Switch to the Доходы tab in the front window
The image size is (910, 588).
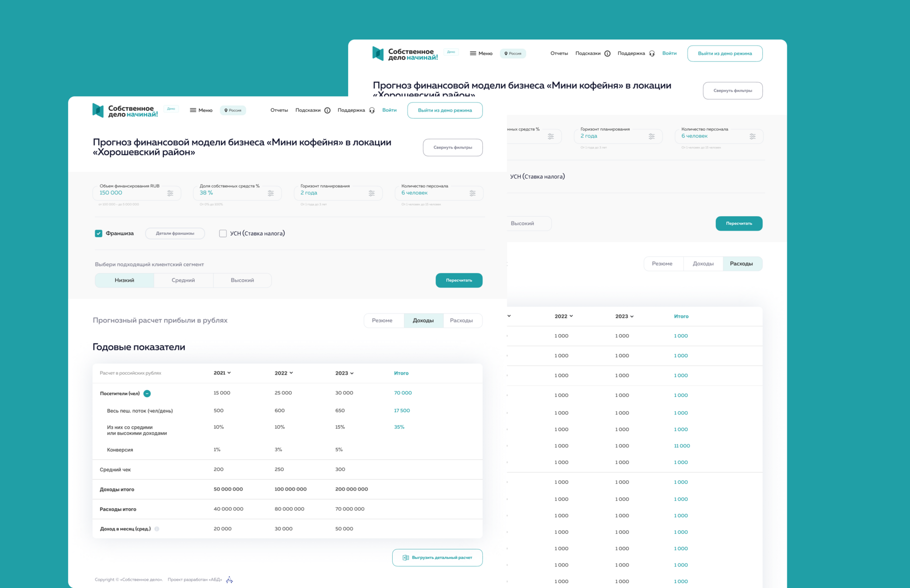(x=423, y=320)
